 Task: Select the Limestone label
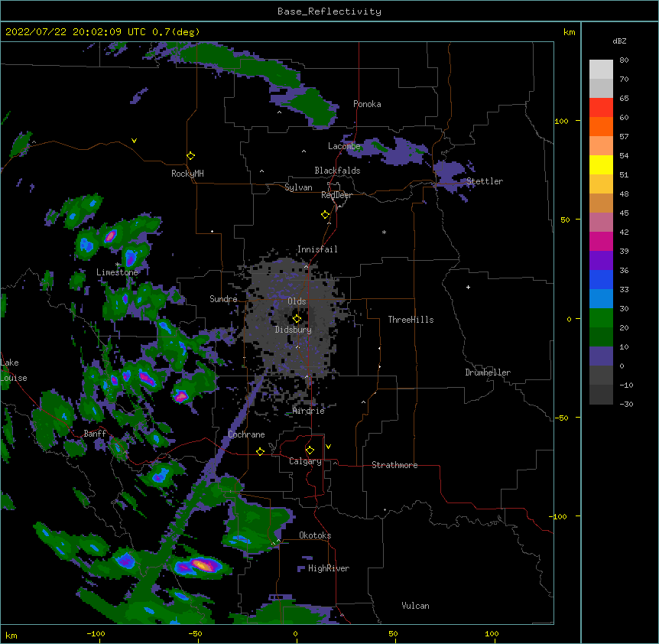117,272
